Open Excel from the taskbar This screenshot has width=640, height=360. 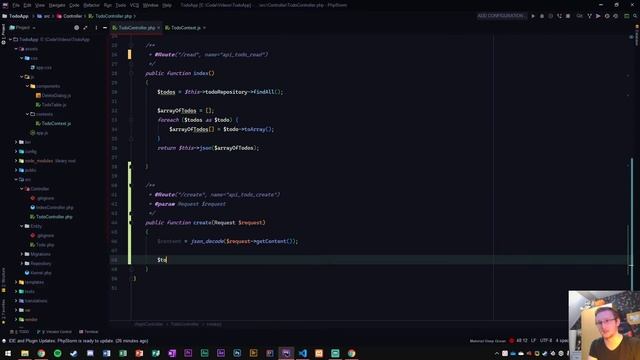pos(123,353)
